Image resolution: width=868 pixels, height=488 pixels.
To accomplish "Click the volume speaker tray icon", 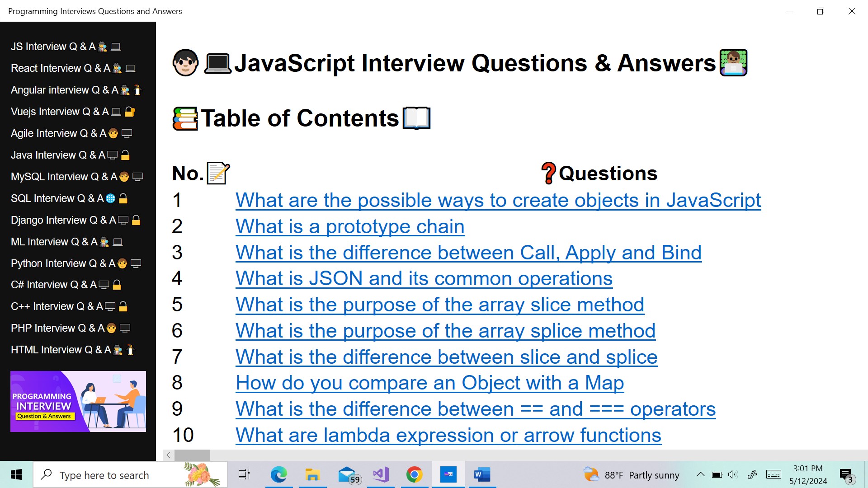I will click(733, 475).
